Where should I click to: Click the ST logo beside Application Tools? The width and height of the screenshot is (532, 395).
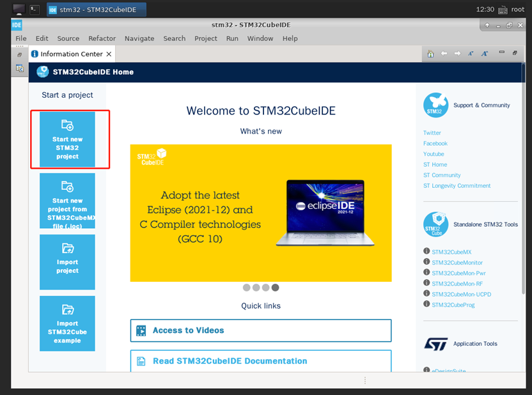coord(435,344)
